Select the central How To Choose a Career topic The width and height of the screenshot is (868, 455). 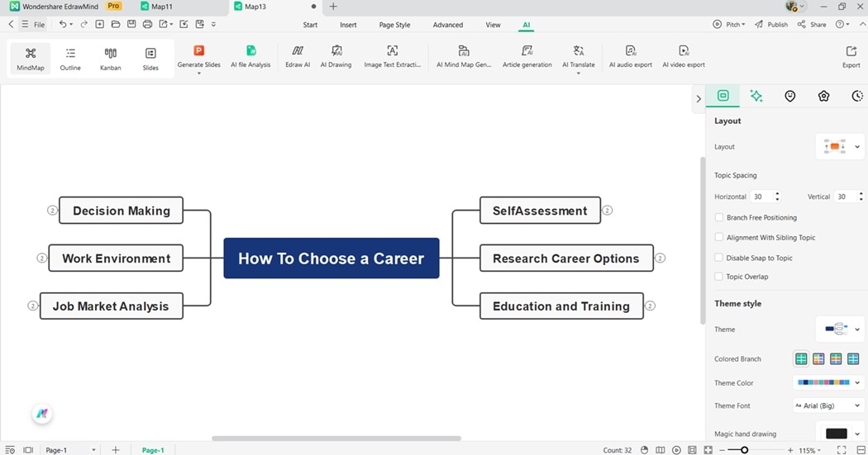click(x=331, y=258)
